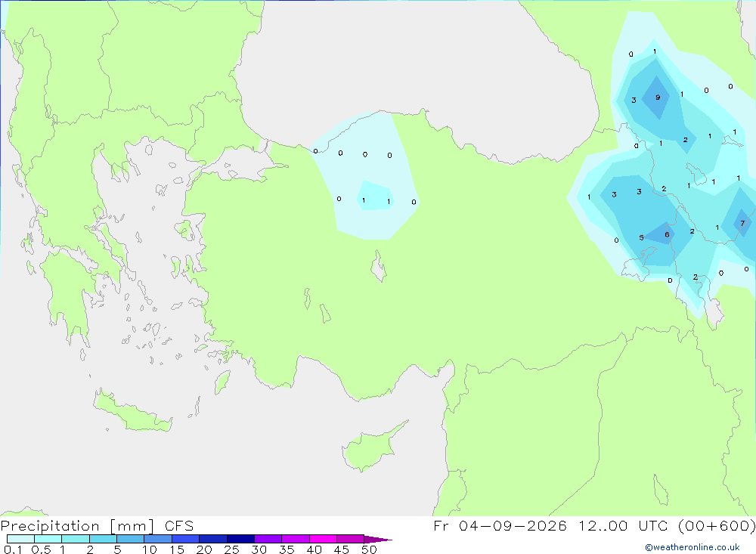Pick the 1–2 mm legend color swatch
Screen dimensions: 756x554
pyautogui.click(x=76, y=539)
